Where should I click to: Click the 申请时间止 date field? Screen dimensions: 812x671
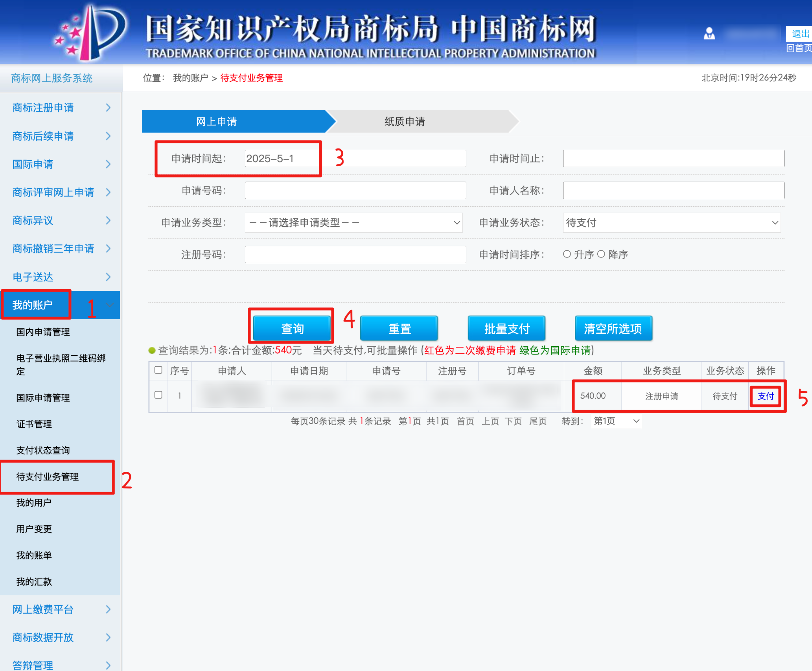pyautogui.click(x=674, y=159)
